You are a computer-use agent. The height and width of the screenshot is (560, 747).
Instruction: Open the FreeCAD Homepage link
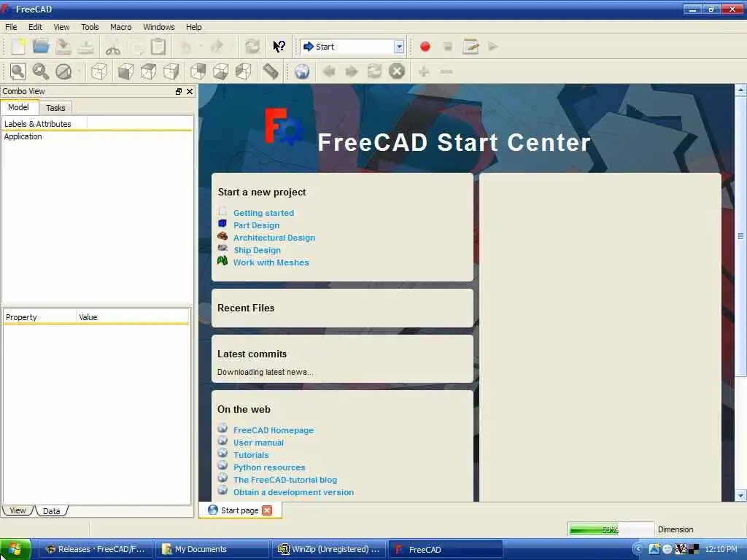point(274,430)
